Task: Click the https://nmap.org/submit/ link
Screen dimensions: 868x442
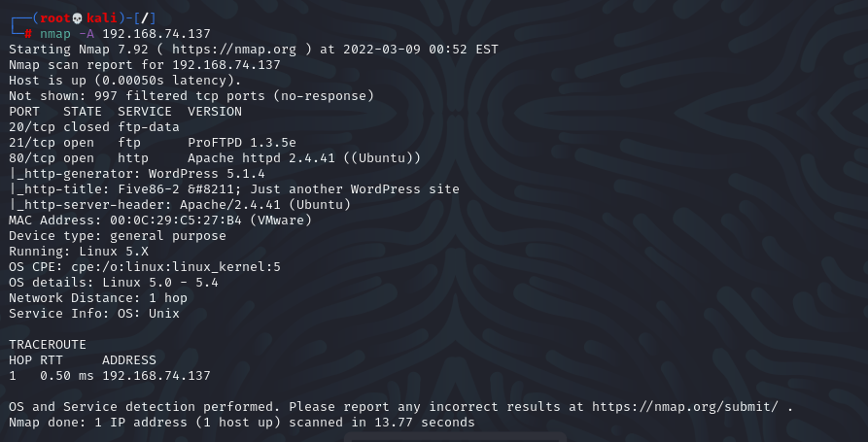Action: (685, 407)
